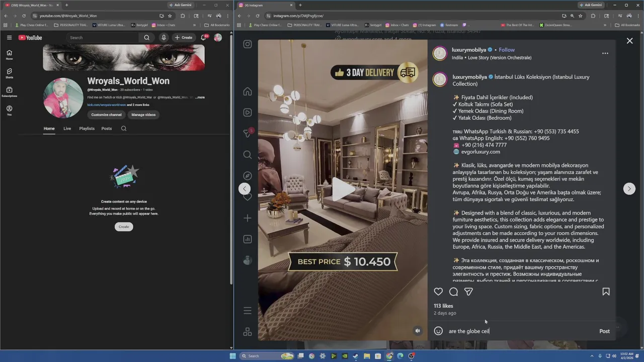Toggle the video sound speaker button
The image size is (644, 362).
pyautogui.click(x=417, y=331)
